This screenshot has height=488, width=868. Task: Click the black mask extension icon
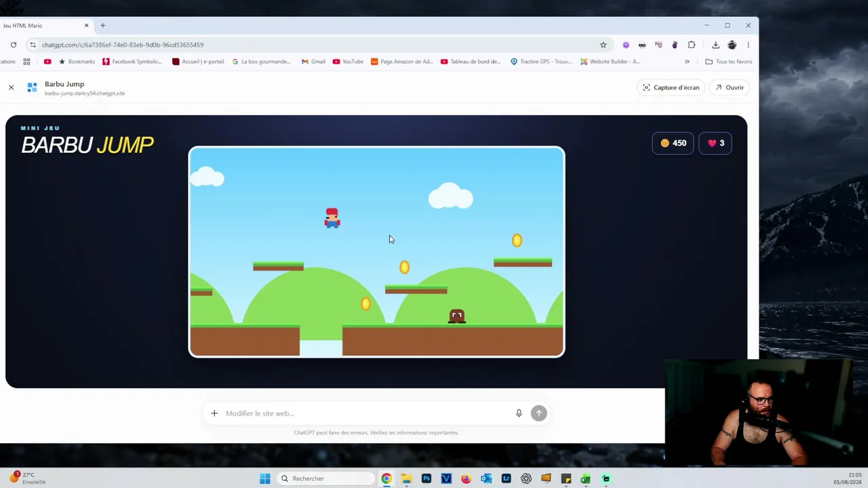[x=642, y=45]
